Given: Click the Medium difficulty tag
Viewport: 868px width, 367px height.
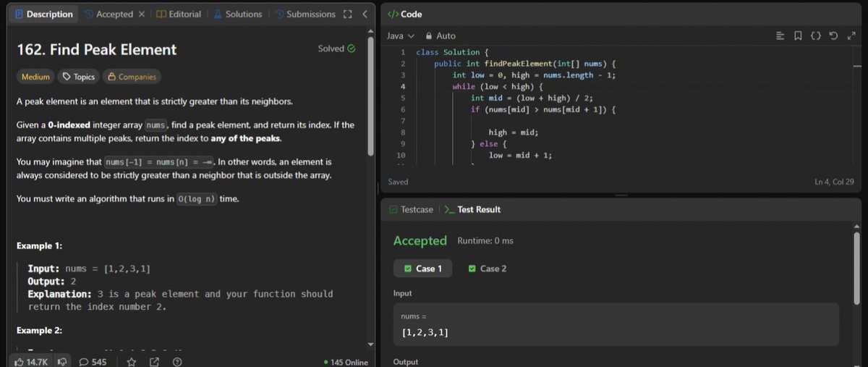Looking at the screenshot, I should (x=35, y=77).
